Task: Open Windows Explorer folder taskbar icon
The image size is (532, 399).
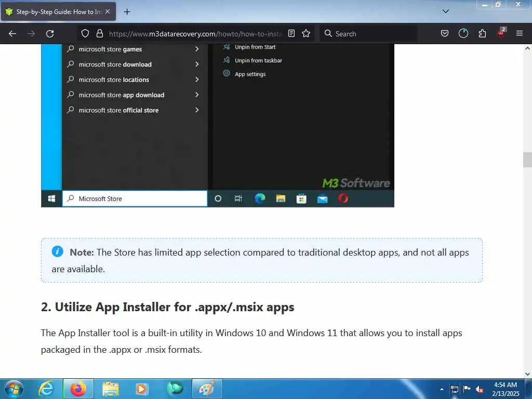Action: click(x=111, y=389)
